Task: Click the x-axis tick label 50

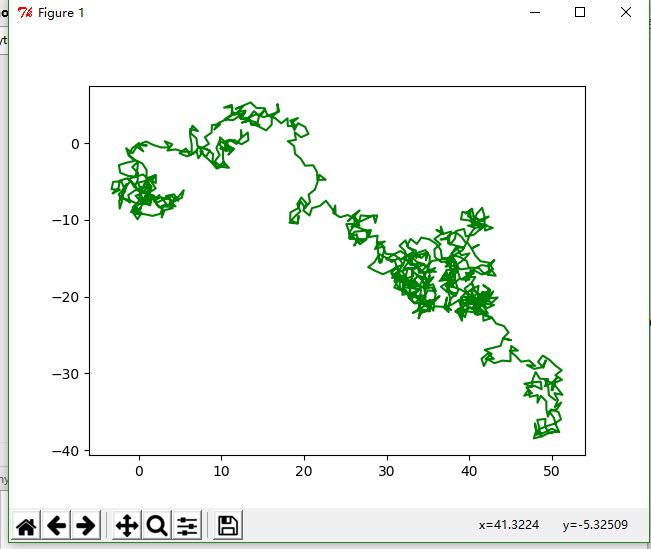Action: [x=552, y=471]
